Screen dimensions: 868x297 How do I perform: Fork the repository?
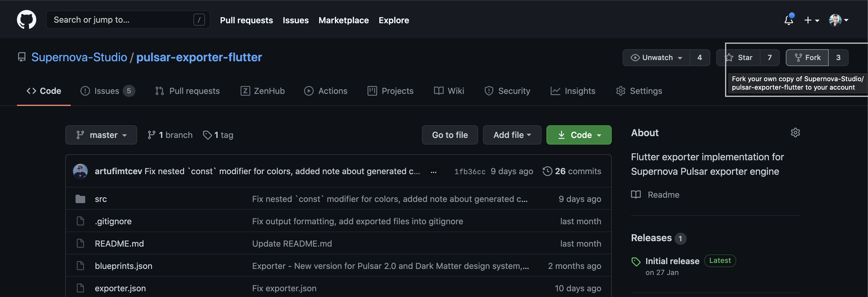click(x=807, y=58)
